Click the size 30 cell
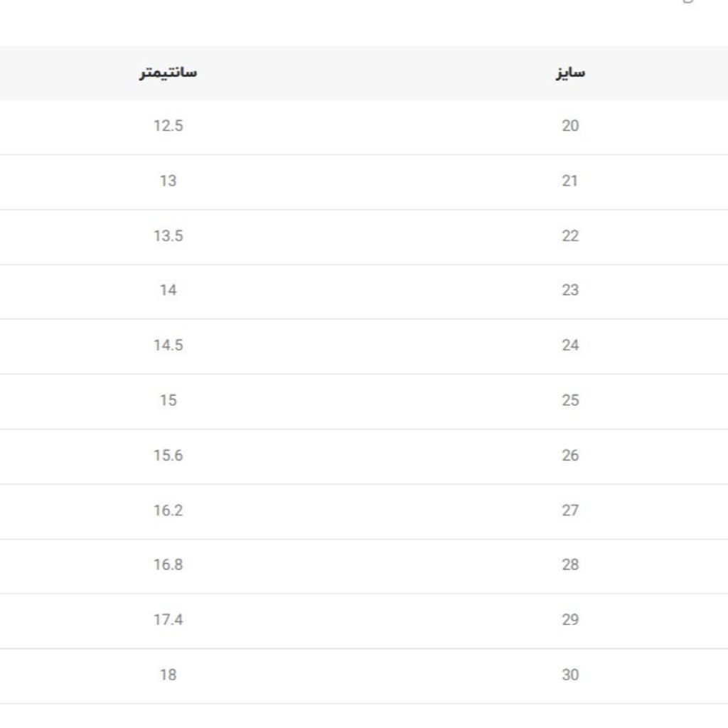728x728 pixels. coord(570,675)
